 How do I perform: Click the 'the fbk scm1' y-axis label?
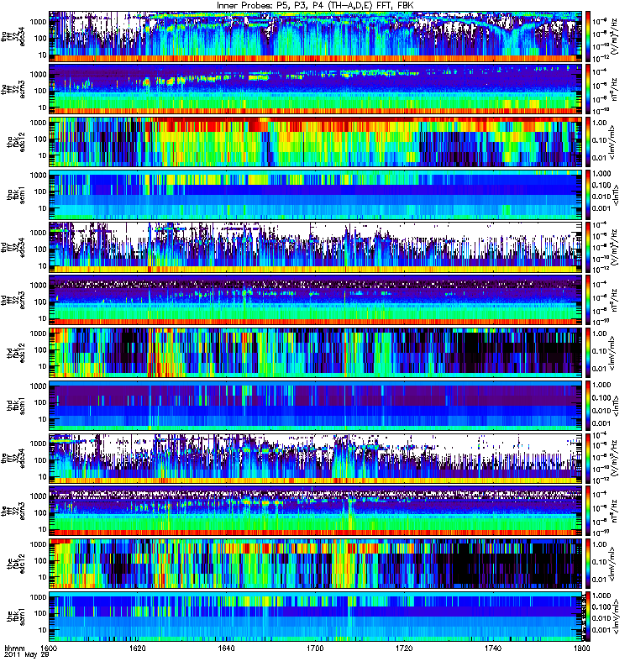(16, 617)
